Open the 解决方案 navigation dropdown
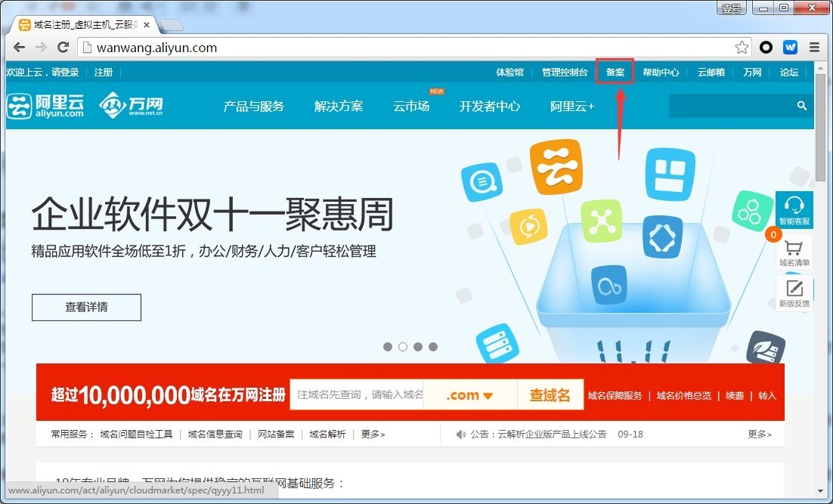Viewport: 833px width, 504px height. click(339, 107)
